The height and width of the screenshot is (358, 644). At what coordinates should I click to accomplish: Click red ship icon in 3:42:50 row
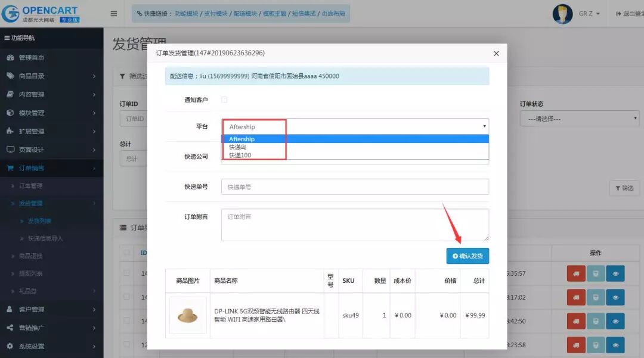click(576, 321)
